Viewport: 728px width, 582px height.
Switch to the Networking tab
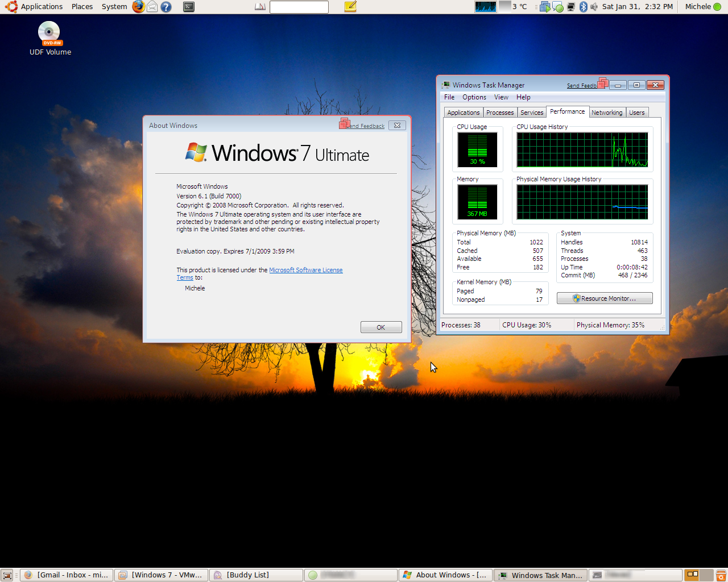(607, 113)
